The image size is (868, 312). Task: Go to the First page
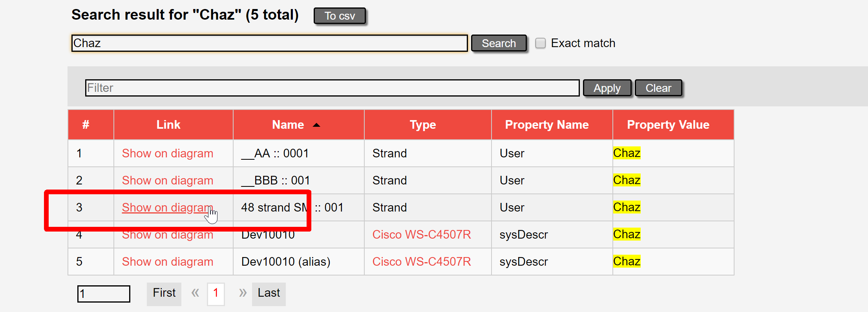164,293
